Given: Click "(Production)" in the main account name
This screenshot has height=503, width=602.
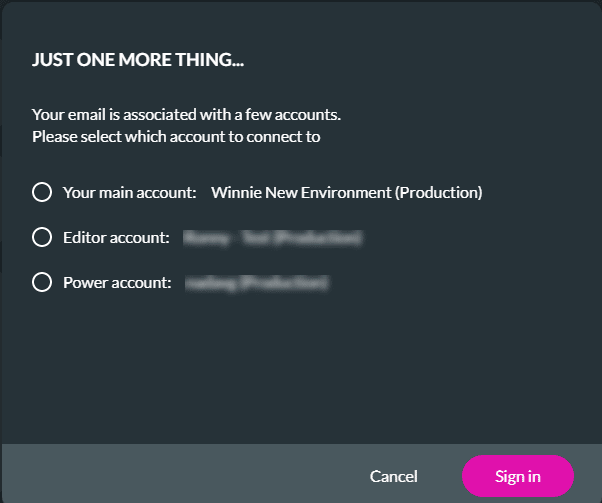Looking at the screenshot, I should (x=439, y=192).
